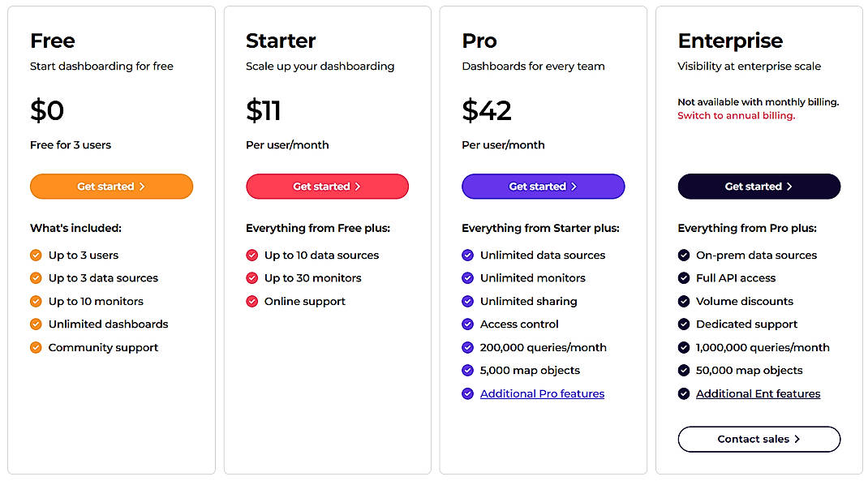Viewport: 868px width, 481px height.
Task: Toggle the check next to "Full API access"
Action: click(683, 277)
